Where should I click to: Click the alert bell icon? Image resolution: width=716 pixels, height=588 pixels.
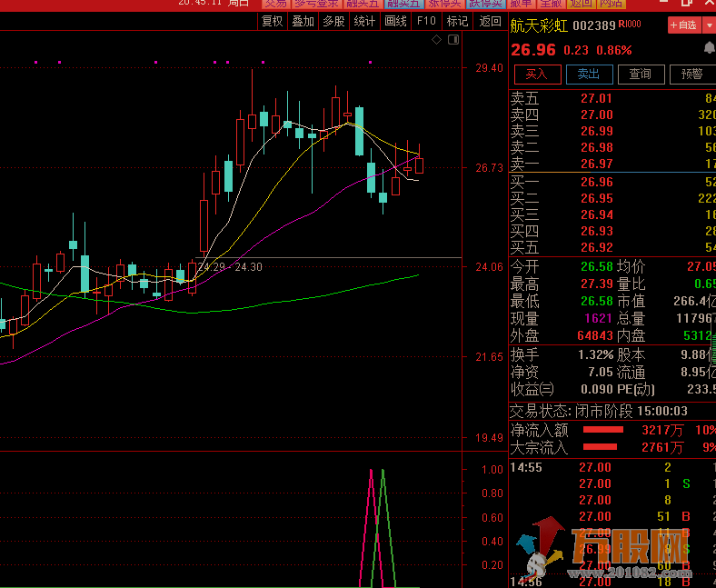tap(710, 47)
